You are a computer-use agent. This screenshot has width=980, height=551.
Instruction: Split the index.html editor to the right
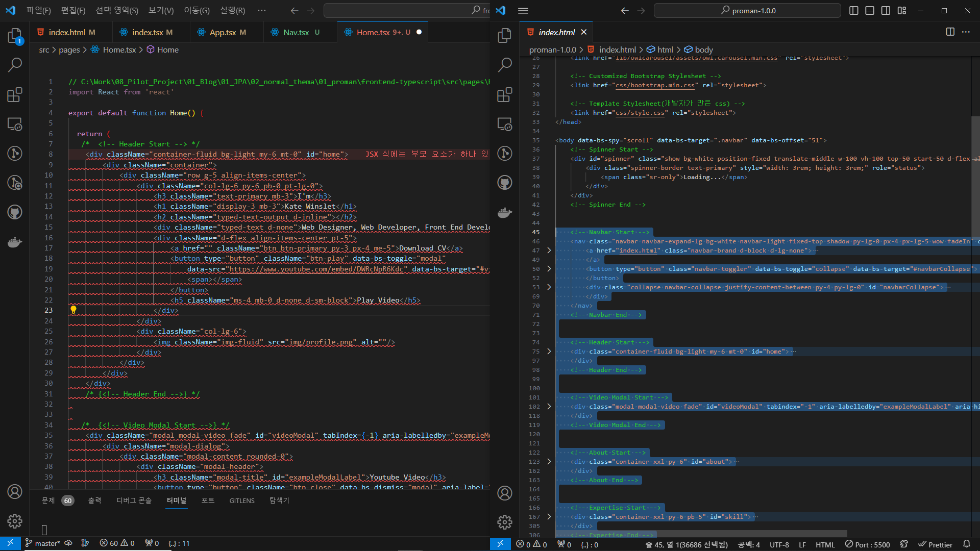pyautogui.click(x=950, y=32)
